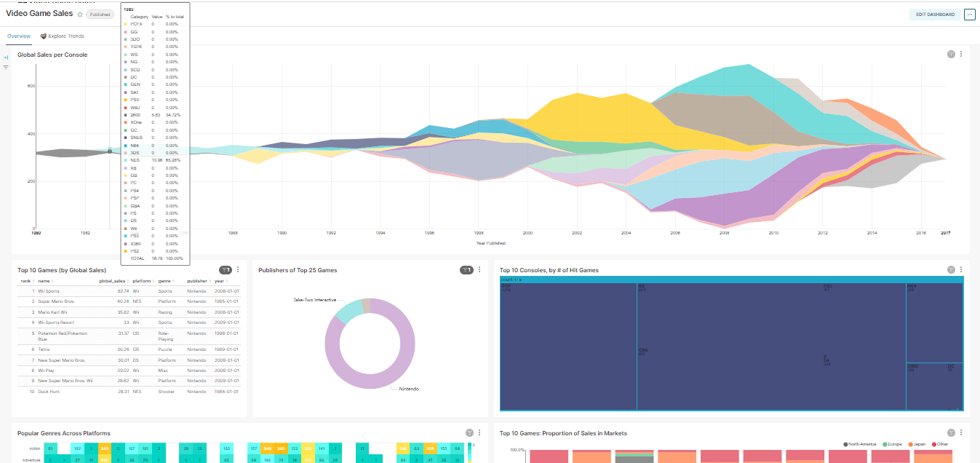Open the three-dot menu on Proportion of Sales panel
Screen dimensions: 980x463
962,432
